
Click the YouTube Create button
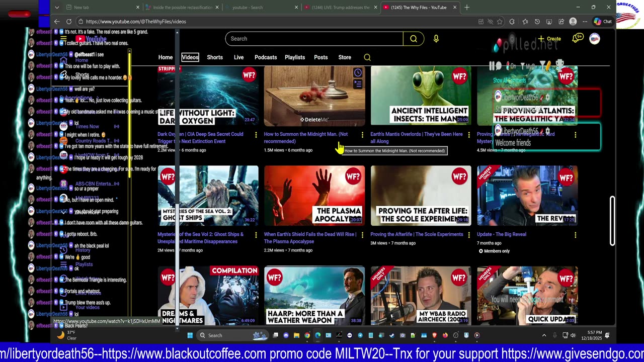(x=549, y=39)
